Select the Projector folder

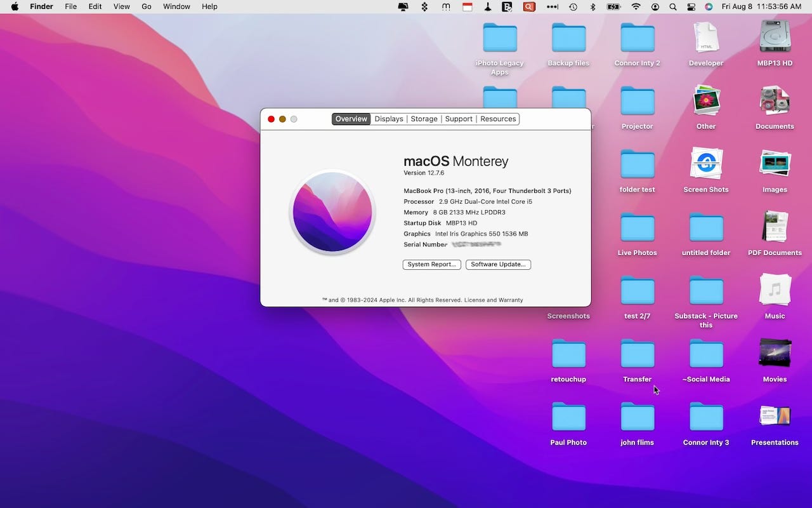pyautogui.click(x=638, y=101)
